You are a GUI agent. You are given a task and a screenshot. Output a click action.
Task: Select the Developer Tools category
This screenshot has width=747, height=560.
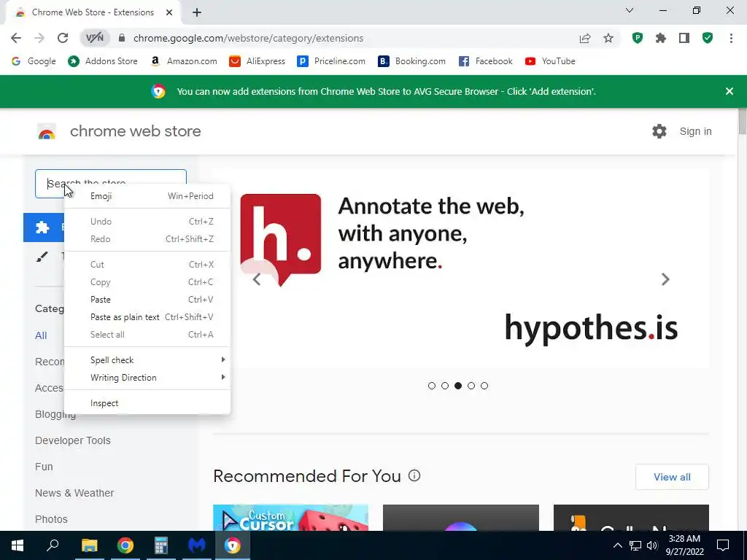coord(73,440)
